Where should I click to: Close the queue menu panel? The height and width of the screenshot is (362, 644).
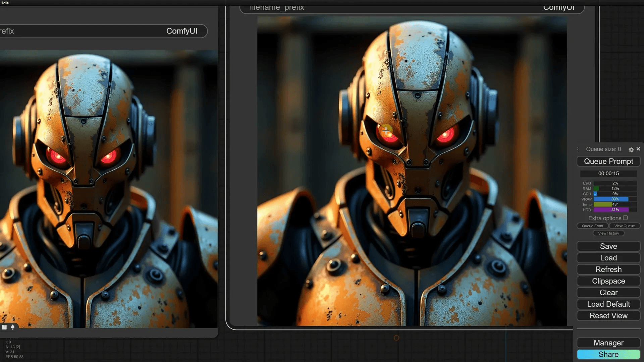tap(638, 149)
